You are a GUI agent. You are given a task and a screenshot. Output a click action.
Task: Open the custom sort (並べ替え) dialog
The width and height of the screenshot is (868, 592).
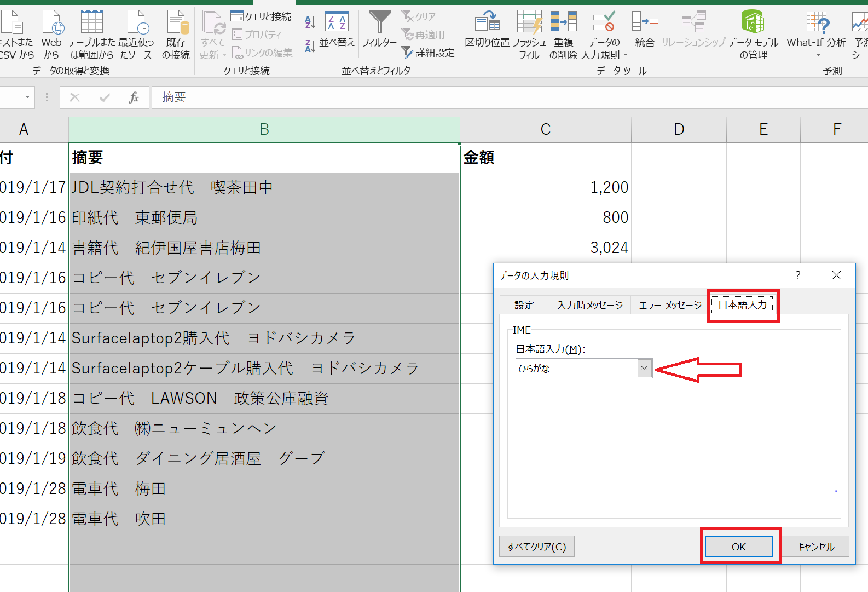[337, 30]
